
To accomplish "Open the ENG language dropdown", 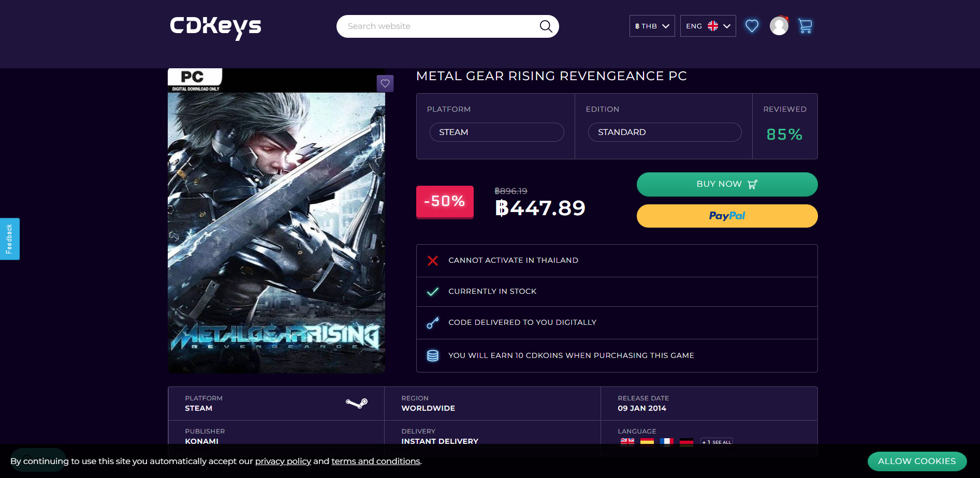I will (708, 26).
